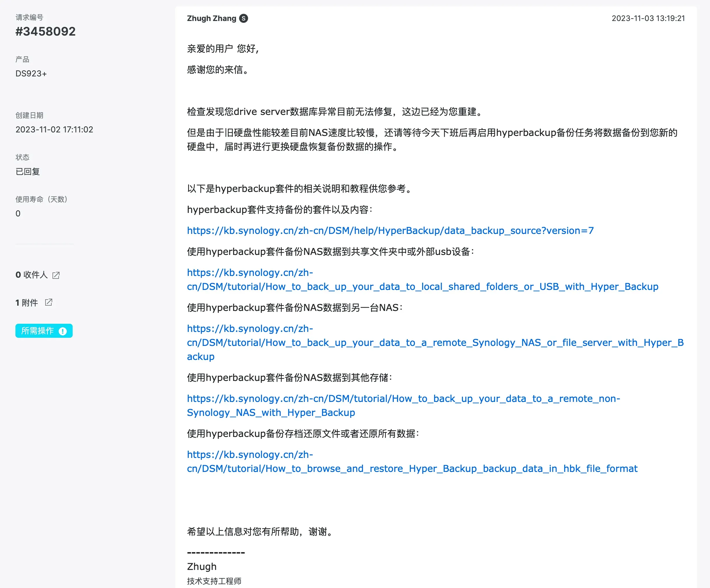Click the S badge next to Zhugh Zhang
The height and width of the screenshot is (588, 710).
click(x=244, y=18)
